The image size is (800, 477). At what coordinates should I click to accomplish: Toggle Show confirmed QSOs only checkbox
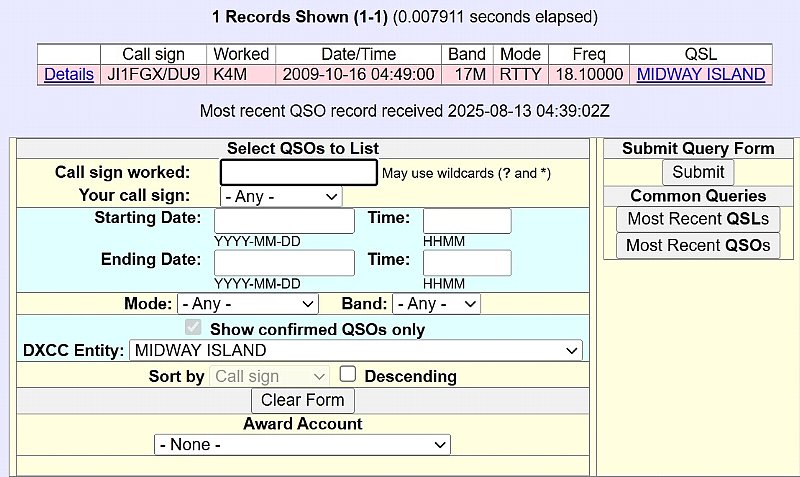pyautogui.click(x=193, y=328)
